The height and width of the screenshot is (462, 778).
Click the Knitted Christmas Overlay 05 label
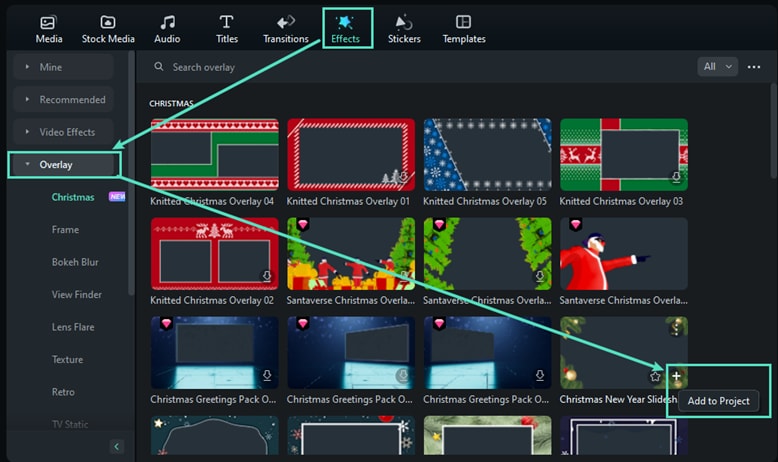(x=485, y=201)
